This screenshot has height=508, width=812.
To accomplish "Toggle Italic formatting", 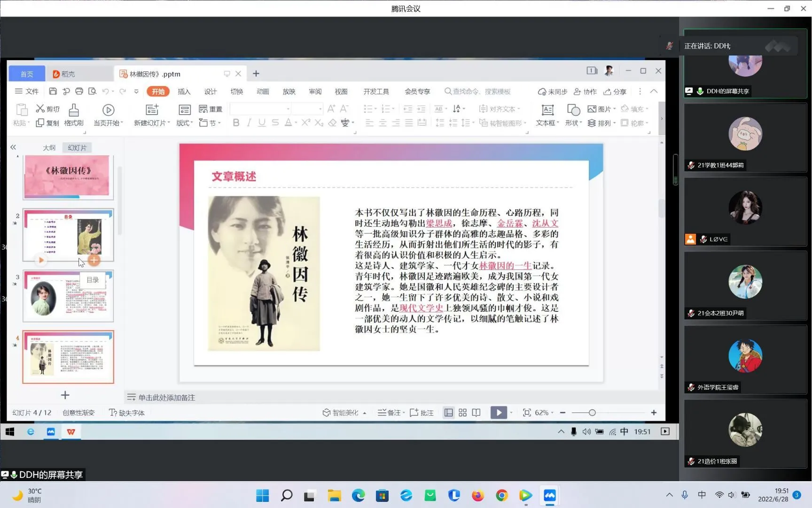I will (249, 123).
